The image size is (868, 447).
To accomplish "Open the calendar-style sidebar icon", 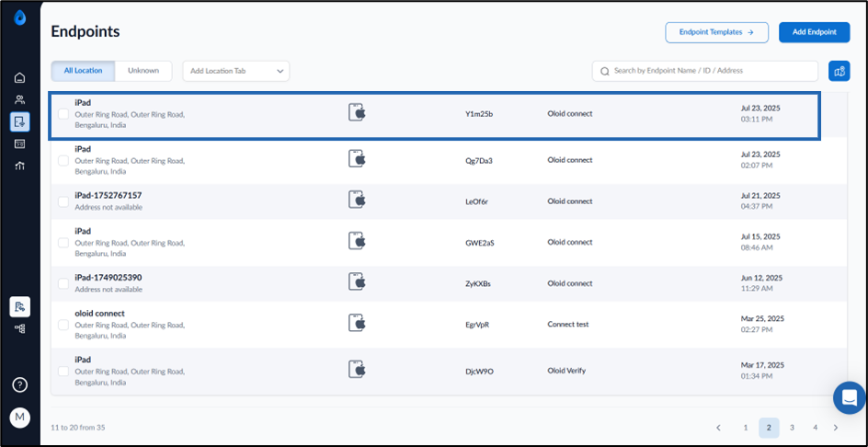I will 20,144.
